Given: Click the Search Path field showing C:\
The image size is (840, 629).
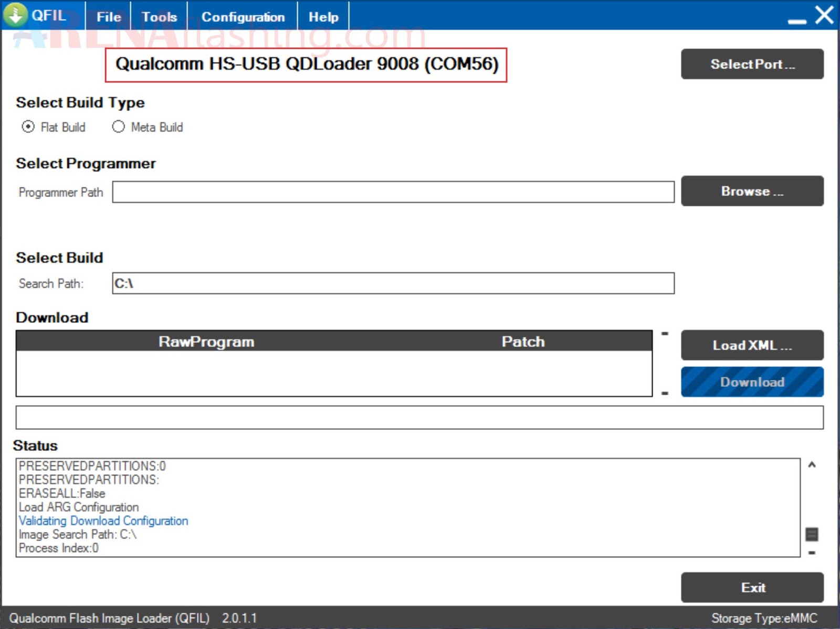Looking at the screenshot, I should coord(393,283).
